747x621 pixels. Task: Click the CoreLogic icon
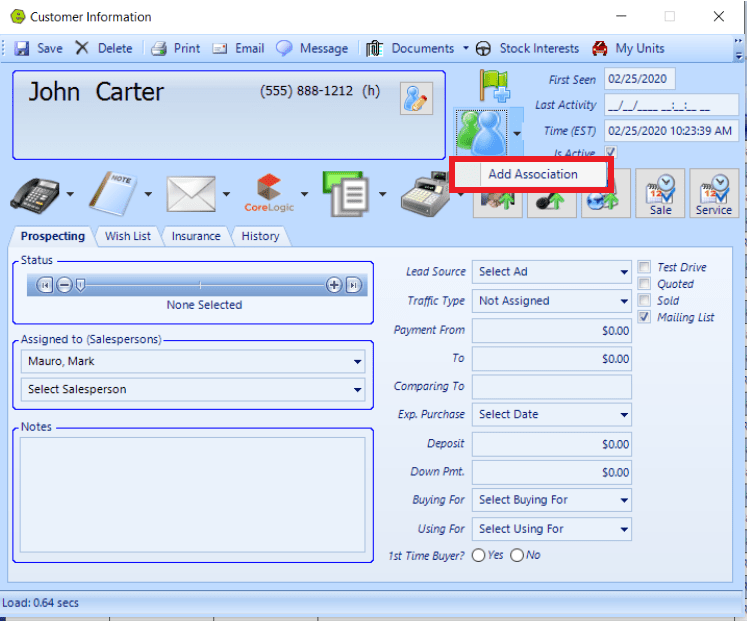coord(269,193)
